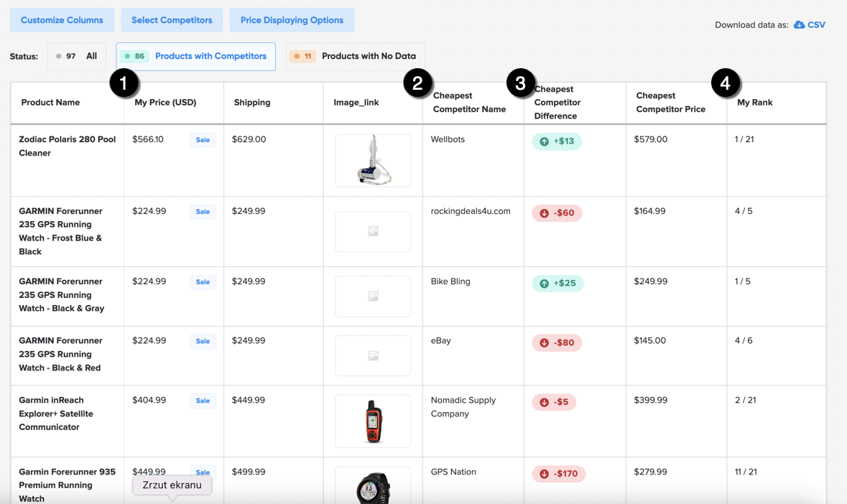Select GARMIN Forerunner 235 Black & Red name
Viewport: 847px width, 504px height.
point(60,355)
